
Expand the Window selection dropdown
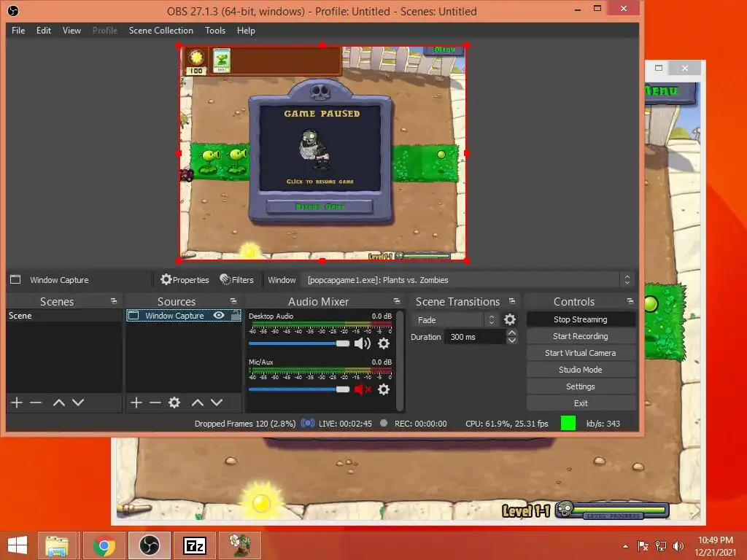tap(627, 279)
